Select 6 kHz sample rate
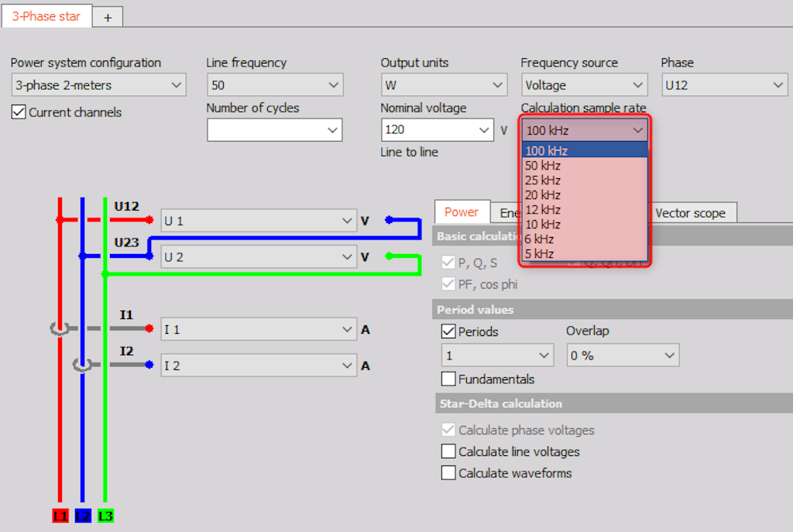Viewport: 793px width, 532px height. tap(585, 239)
